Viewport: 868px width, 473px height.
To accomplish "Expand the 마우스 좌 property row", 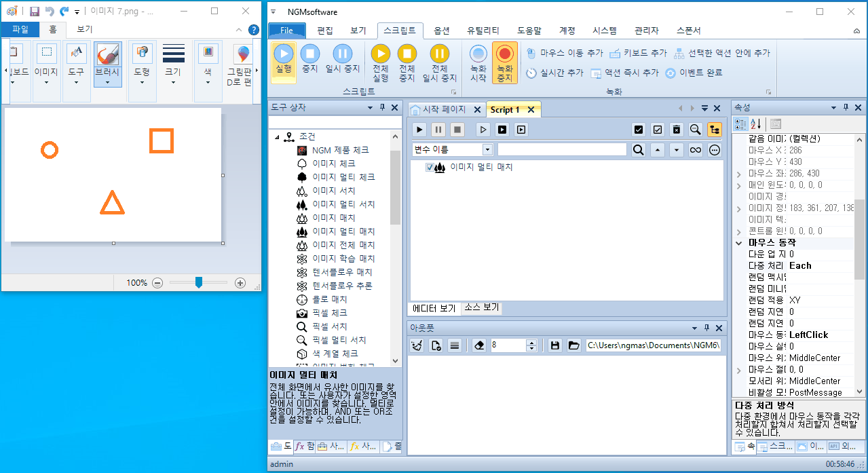I will (x=739, y=174).
